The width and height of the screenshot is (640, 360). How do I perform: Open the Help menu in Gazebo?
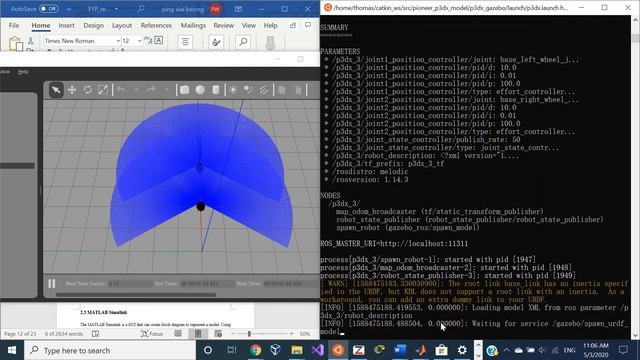click(23, 72)
